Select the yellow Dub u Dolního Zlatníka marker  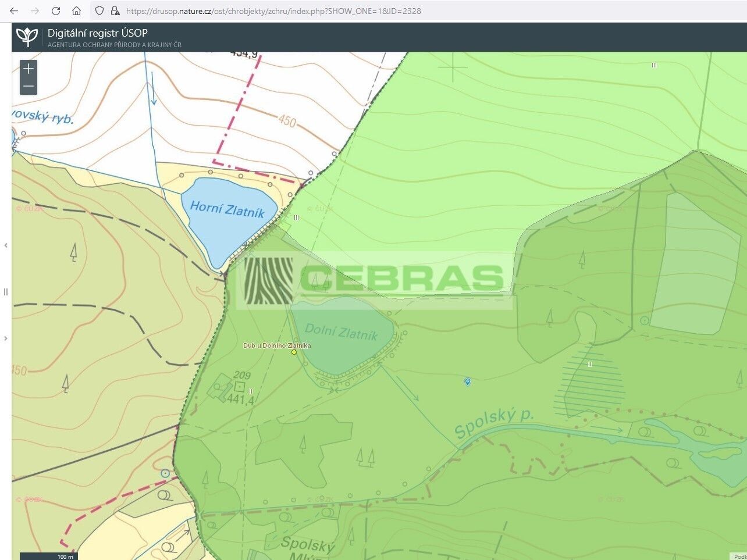coord(294,352)
